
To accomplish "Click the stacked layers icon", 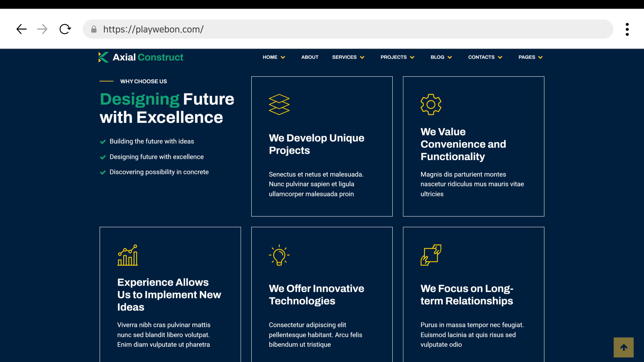I will click(x=279, y=104).
